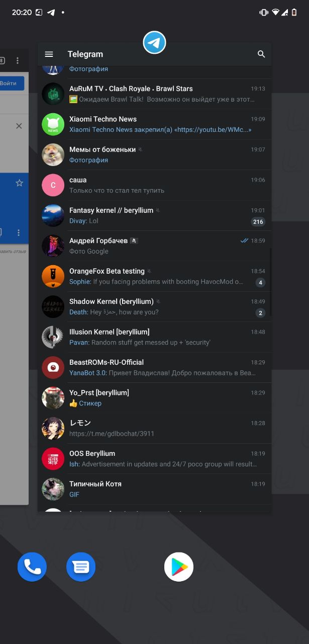Tap the BeastROMs-RU-Official red avatar

click(53, 368)
